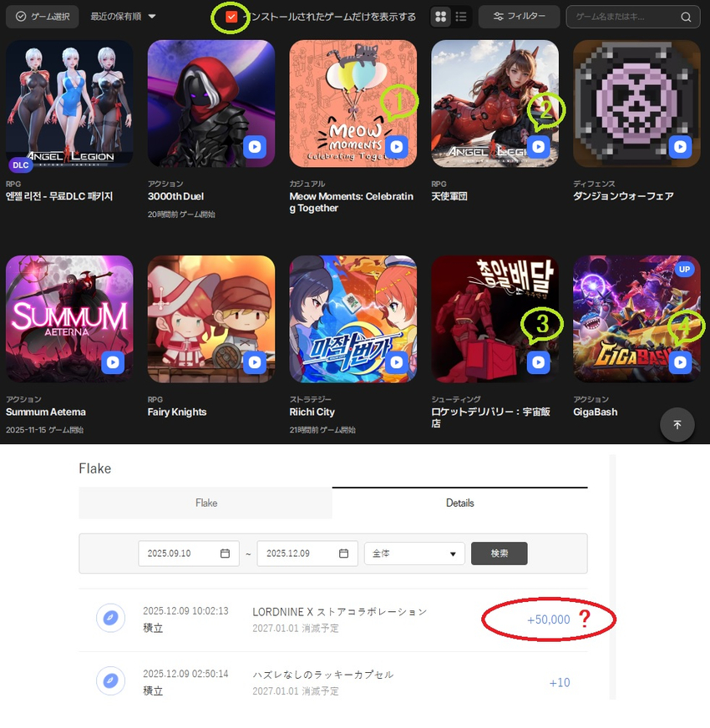Open start date picker 2025.09.10
The width and height of the screenshot is (710, 728).
coord(189,554)
